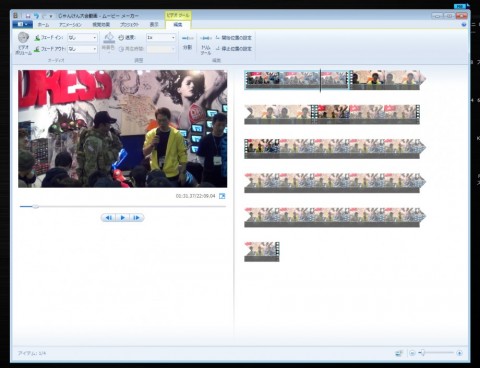Click the Save icon in quick access toolbar
This screenshot has height=368, width=480.
(28, 16)
